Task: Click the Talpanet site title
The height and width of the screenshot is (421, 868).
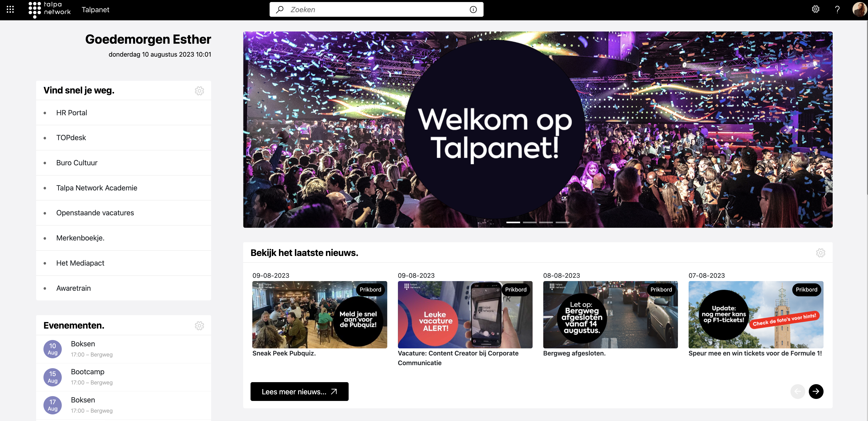Action: tap(95, 9)
